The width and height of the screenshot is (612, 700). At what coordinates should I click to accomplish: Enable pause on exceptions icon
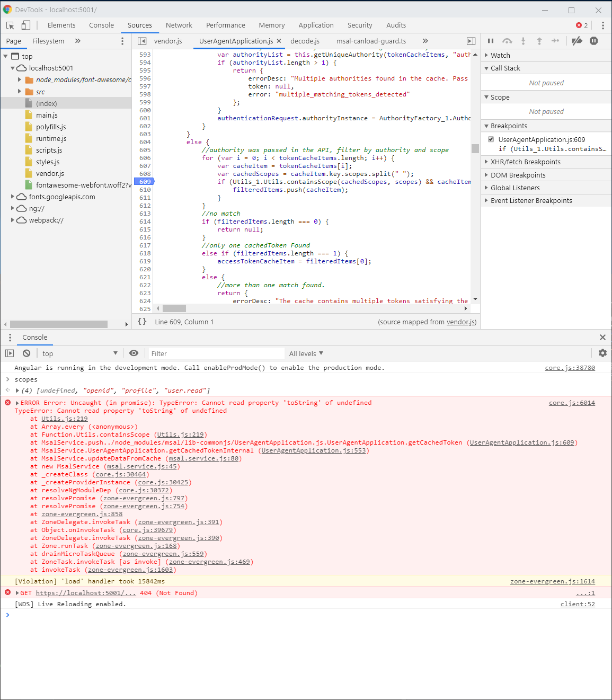point(593,41)
